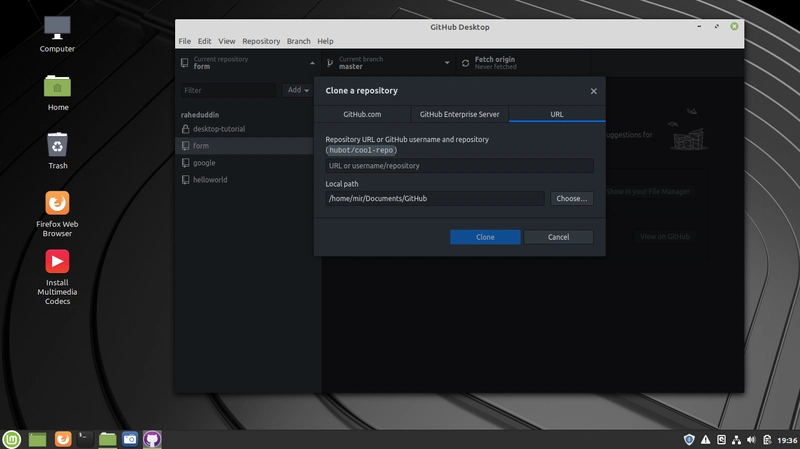Open the Repository menu
This screenshot has height=449, width=800.
261,41
